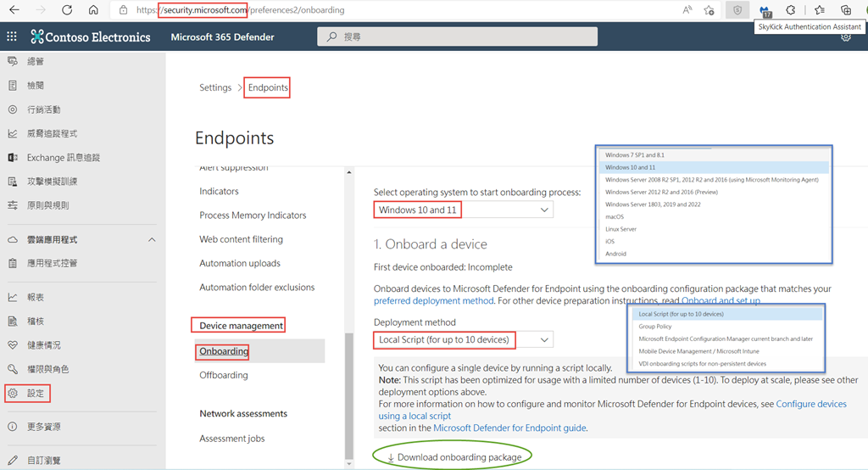Go back with the browser back arrow
Viewport: 868px width, 470px height.
[x=14, y=10]
